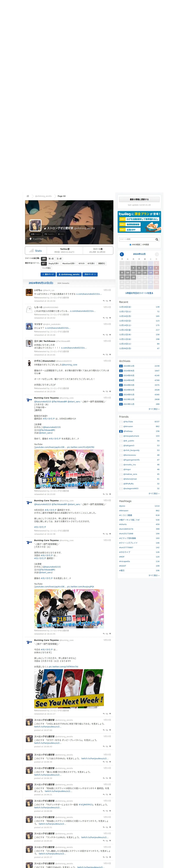The width and height of the screenshot is (186, 868).
Task: Open the #GGST hashtag link
Action: pyautogui.click(x=123, y=566)
